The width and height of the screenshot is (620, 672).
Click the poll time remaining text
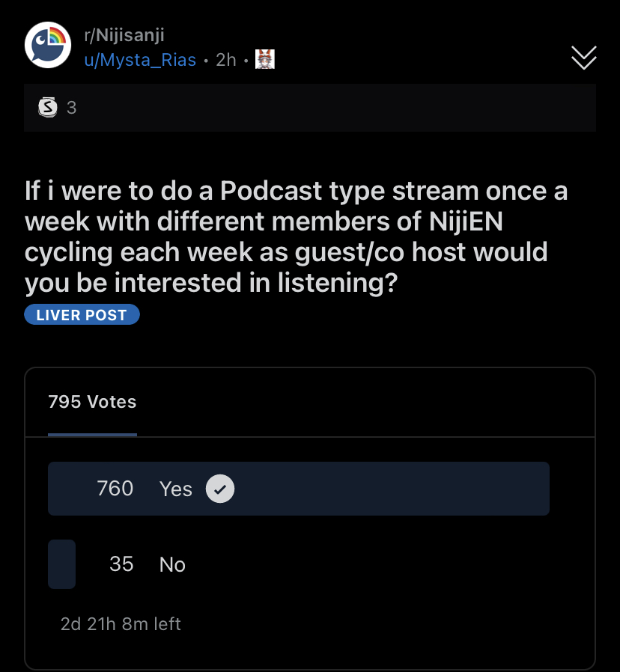tap(121, 623)
